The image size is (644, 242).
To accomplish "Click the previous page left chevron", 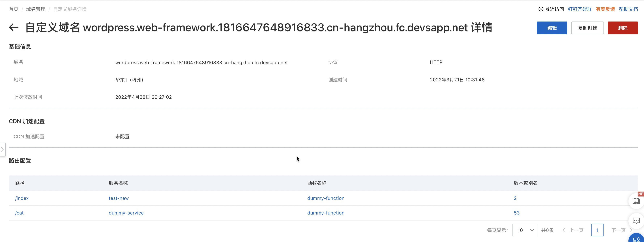I will [564, 230].
